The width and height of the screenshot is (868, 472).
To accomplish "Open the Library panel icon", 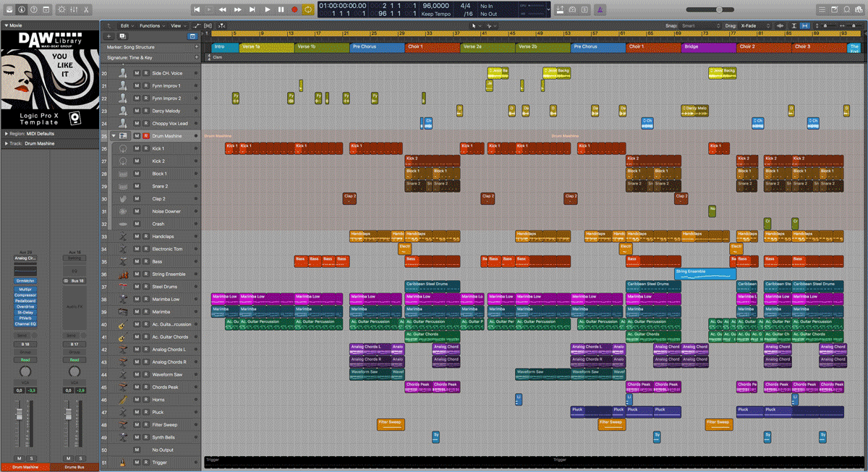I will tap(9, 9).
